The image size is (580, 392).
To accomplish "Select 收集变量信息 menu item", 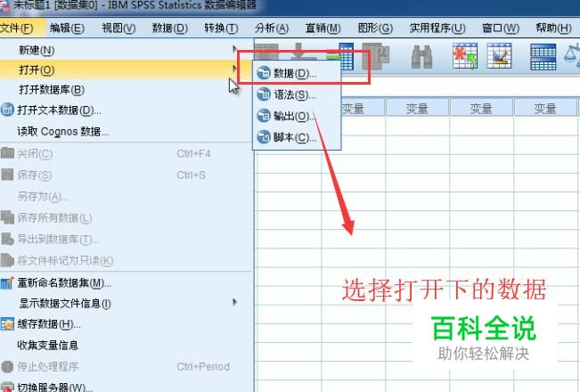I will 126,346.
